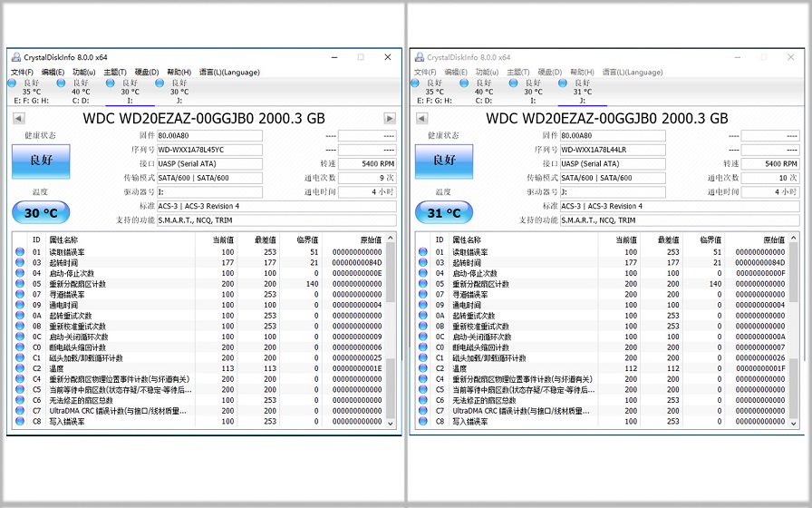Image resolution: width=812 pixels, height=508 pixels.
Task: Click status icon for 05 重新分配扇区计数 left window
Action: click(x=20, y=284)
